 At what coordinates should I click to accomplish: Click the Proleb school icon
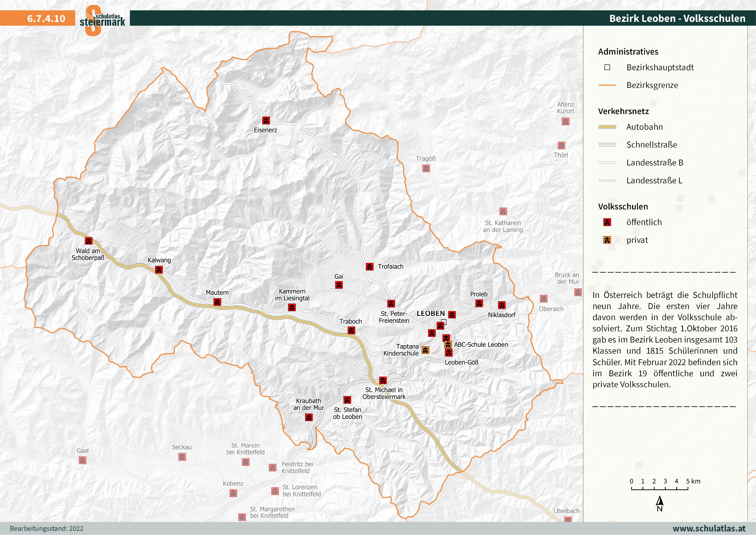(479, 303)
